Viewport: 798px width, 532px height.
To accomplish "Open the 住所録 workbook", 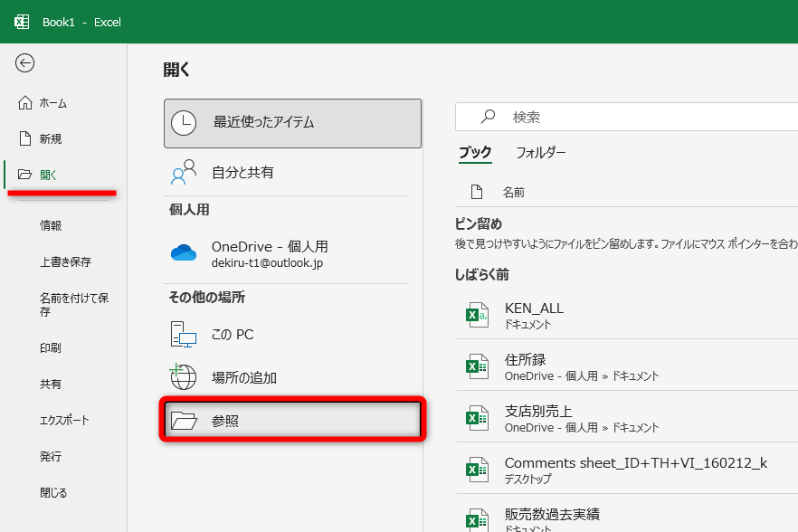I will (627, 366).
